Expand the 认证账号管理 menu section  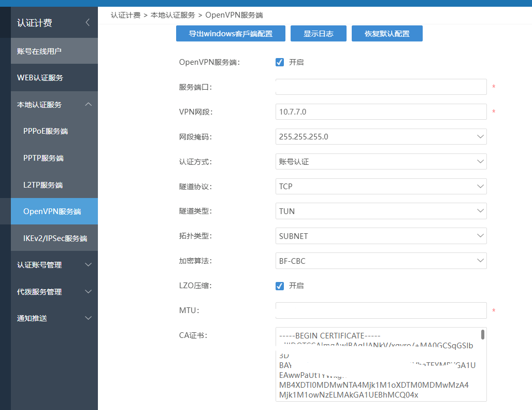click(x=88, y=265)
